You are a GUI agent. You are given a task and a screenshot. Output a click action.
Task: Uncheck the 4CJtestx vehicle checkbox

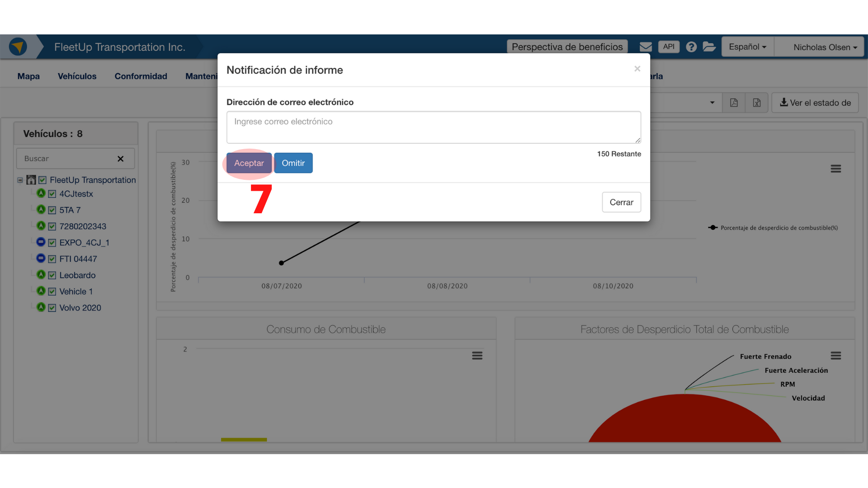(52, 194)
